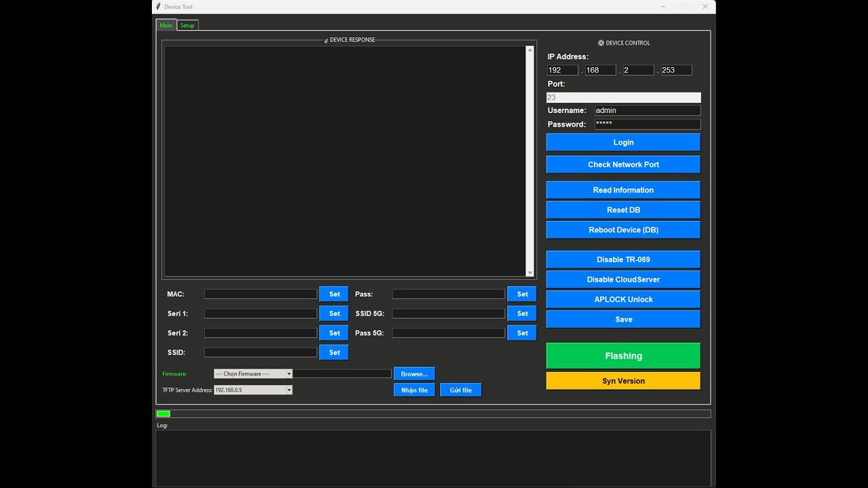Click the Password field
Viewport: 868px width, 488px height.
coord(647,124)
